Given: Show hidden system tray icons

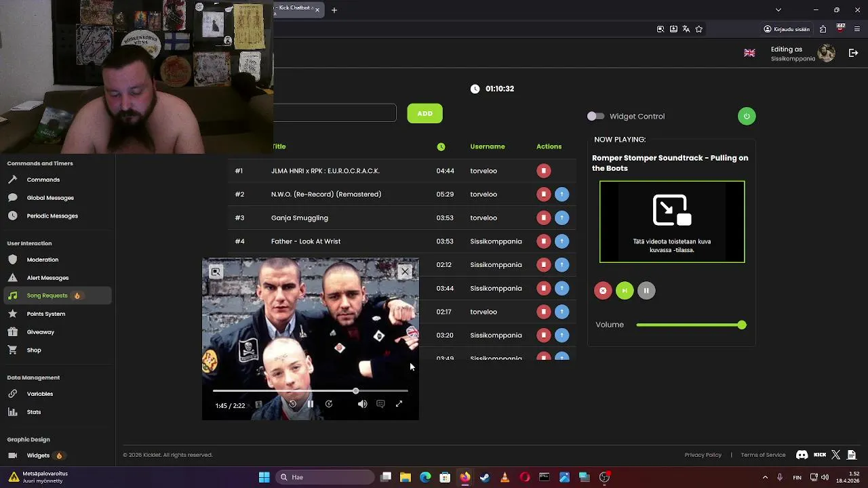Looking at the screenshot, I should (x=765, y=477).
